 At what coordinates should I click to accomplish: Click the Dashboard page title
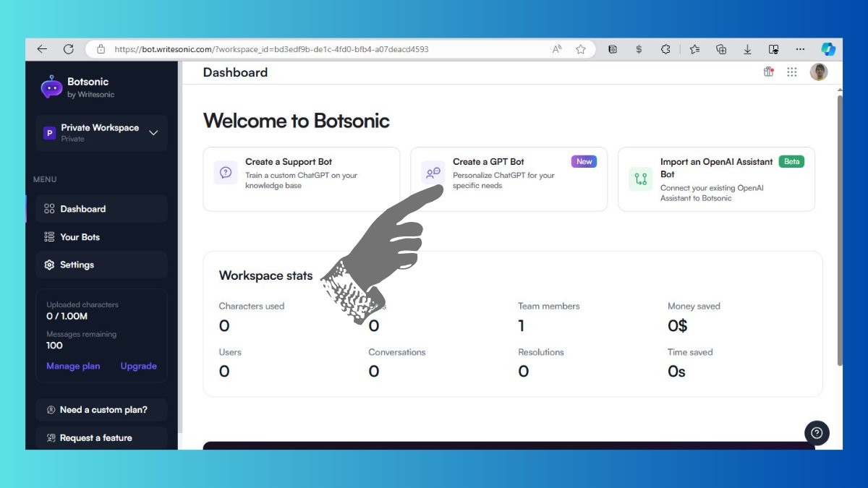point(235,72)
